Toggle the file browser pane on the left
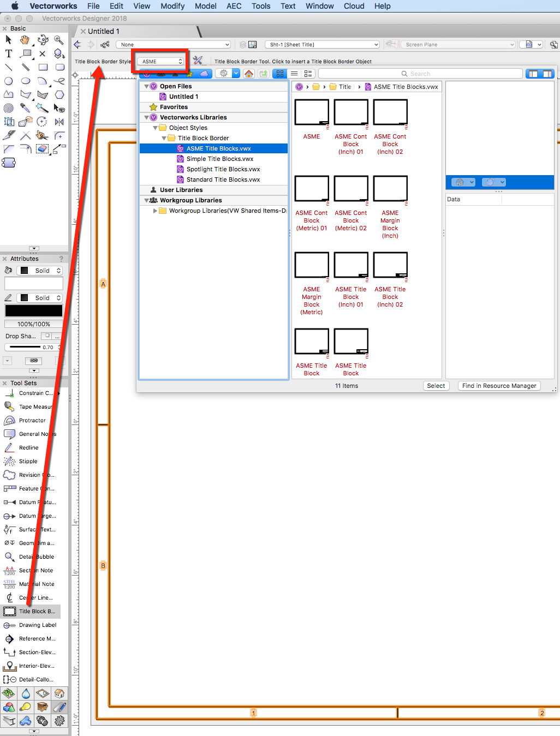Image resolution: width=560 pixels, height=736 pixels. (533, 74)
